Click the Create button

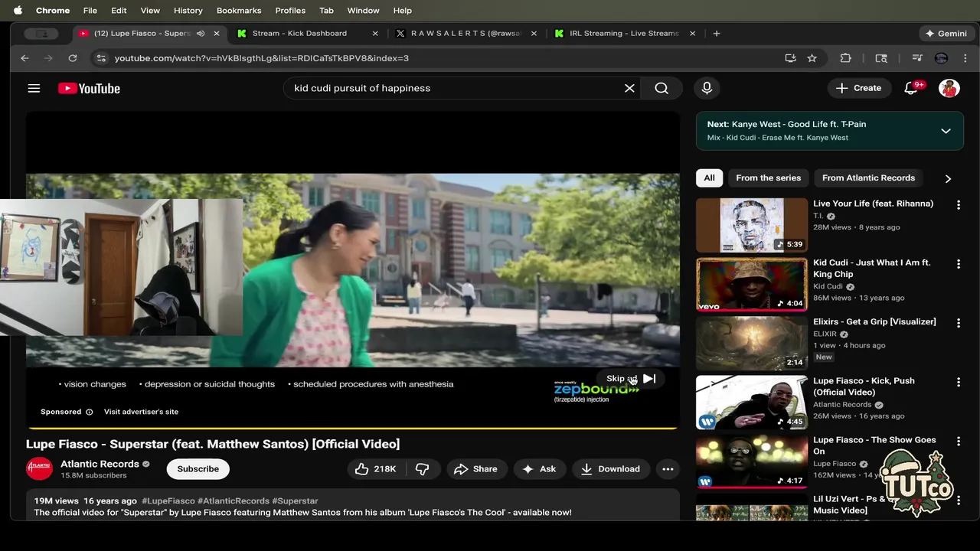pyautogui.click(x=859, y=88)
